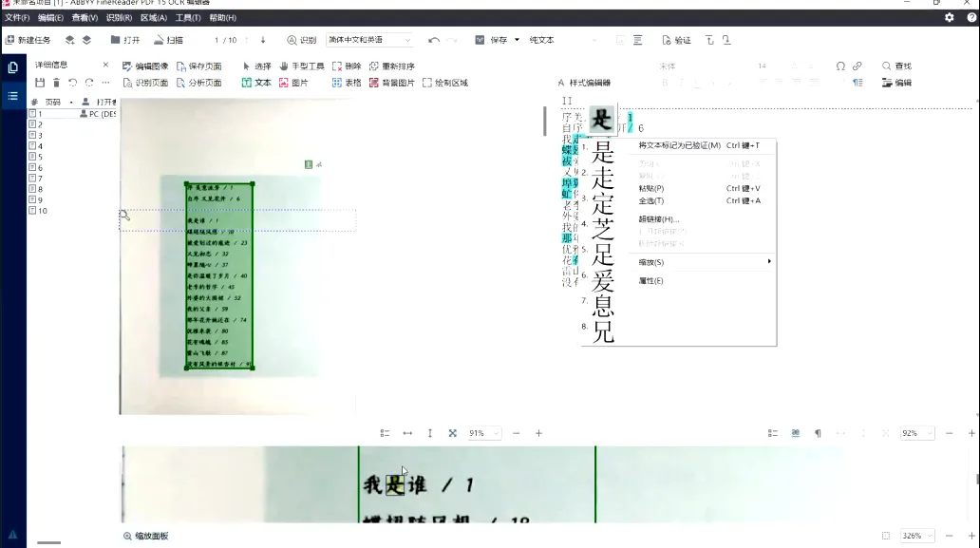
Task: Choose 全选(T) from the context menu
Action: point(651,200)
